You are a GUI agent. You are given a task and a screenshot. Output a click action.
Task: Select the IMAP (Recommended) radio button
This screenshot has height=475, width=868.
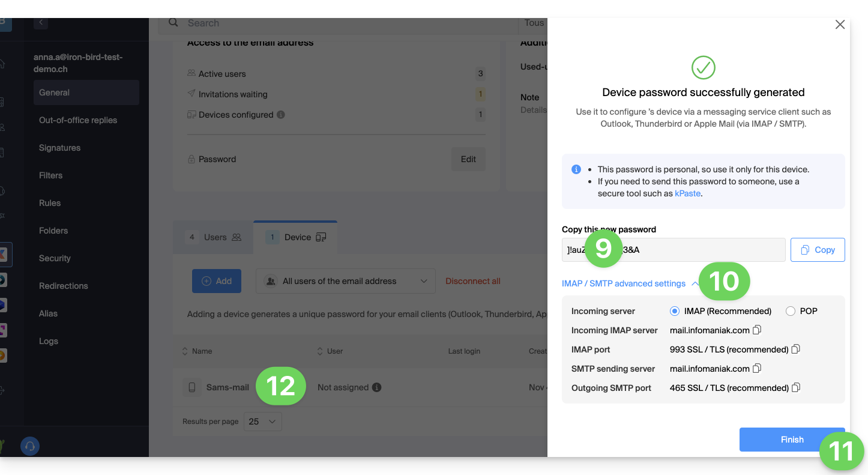[x=674, y=311]
